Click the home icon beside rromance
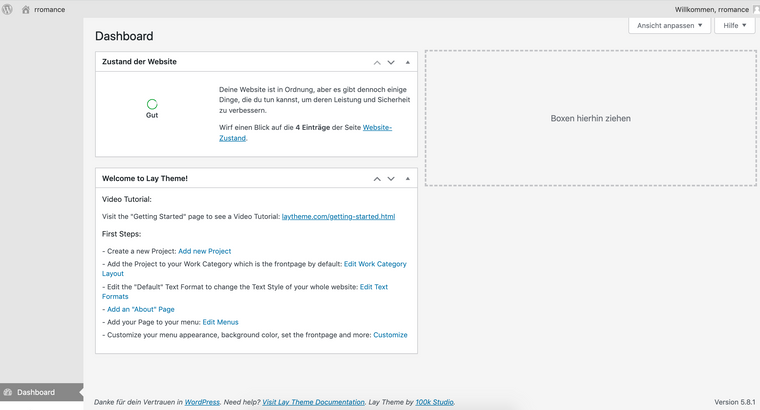 pyautogui.click(x=26, y=9)
